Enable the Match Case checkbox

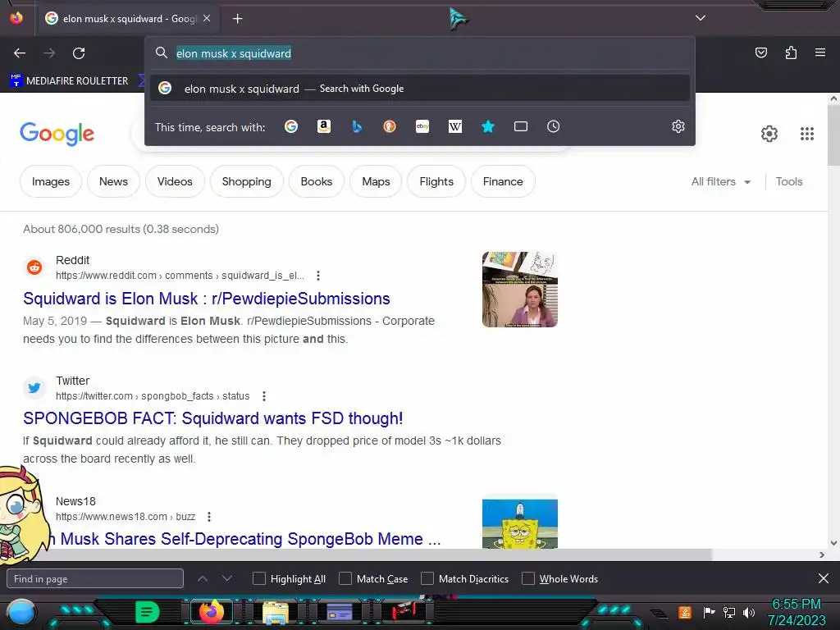[345, 578]
